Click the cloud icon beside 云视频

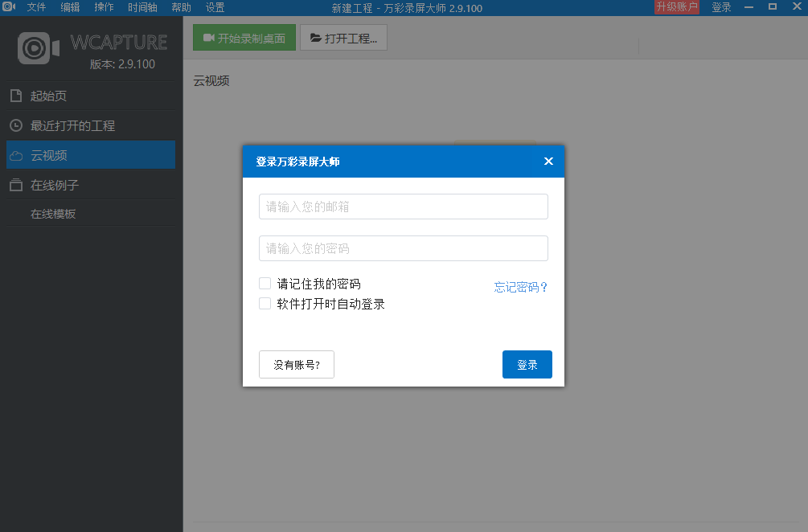[x=17, y=156]
